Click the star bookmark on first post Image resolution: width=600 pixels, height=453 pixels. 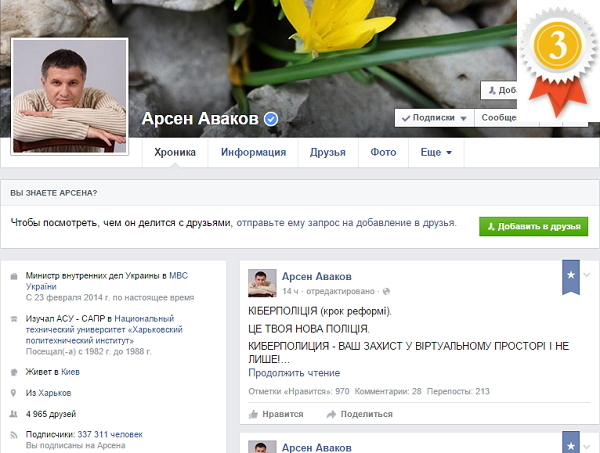click(x=571, y=277)
